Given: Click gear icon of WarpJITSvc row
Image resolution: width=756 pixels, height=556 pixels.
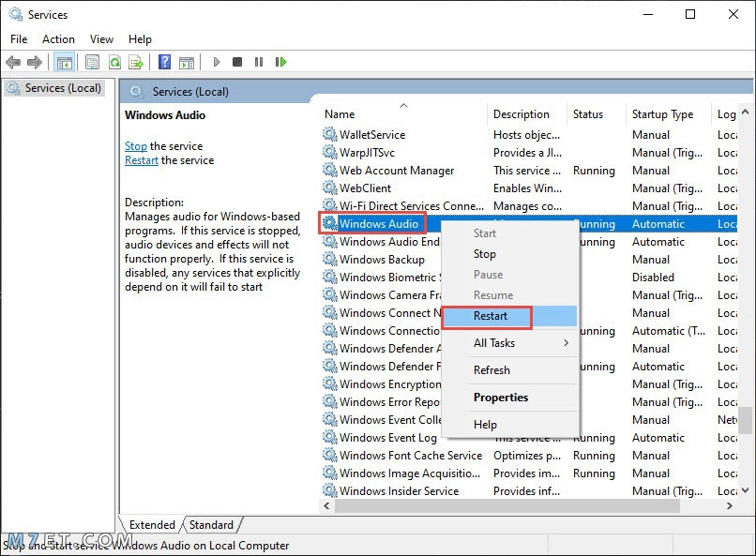Looking at the screenshot, I should pos(330,152).
